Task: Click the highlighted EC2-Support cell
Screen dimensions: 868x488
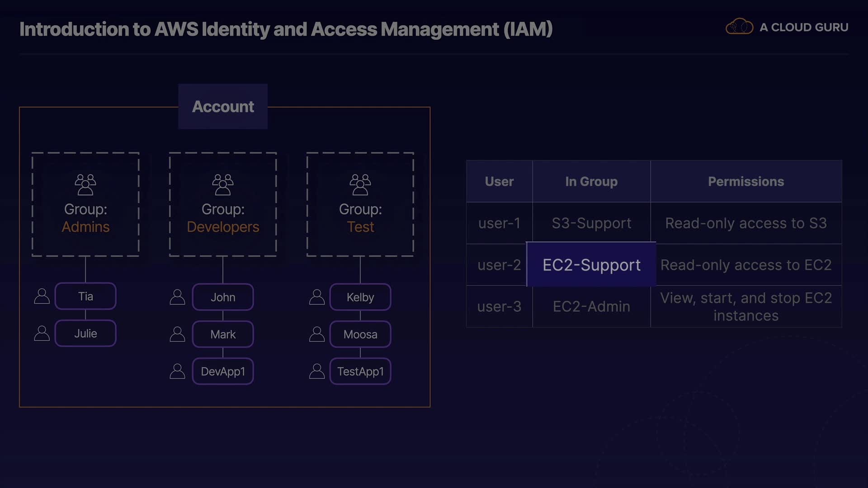Action: pyautogui.click(x=591, y=265)
